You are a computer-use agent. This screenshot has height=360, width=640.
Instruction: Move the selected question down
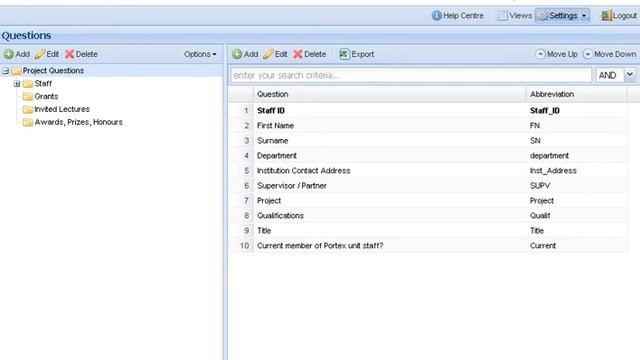[609, 54]
